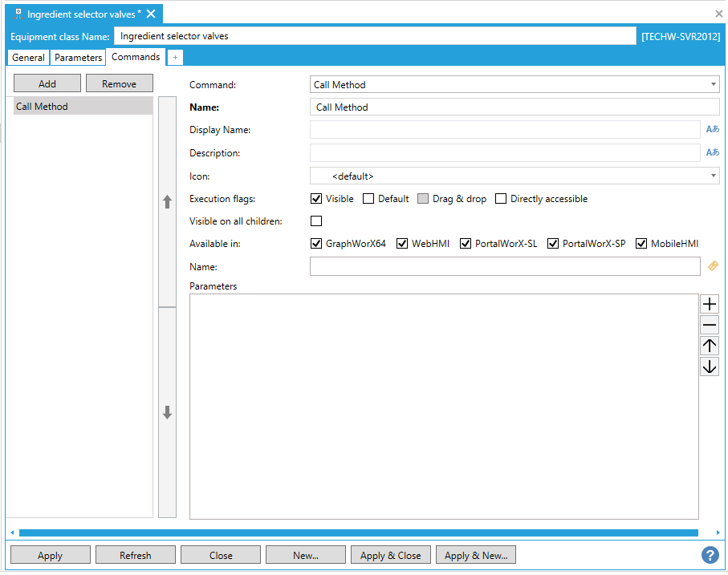Screen dimensions: 728x575
Task: Open the help question mark icon
Action: coord(710,555)
